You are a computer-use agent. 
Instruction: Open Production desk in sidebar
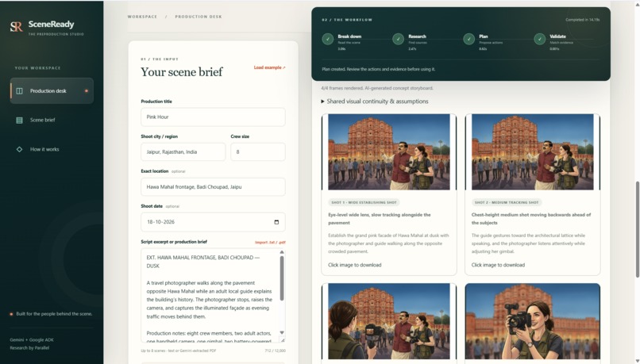click(52, 91)
